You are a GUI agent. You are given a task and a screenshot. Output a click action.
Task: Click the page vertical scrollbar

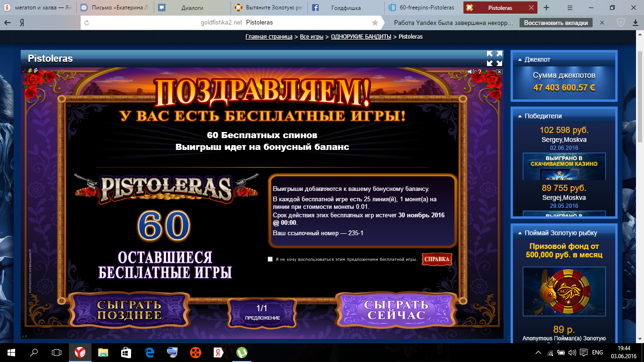(x=640, y=94)
